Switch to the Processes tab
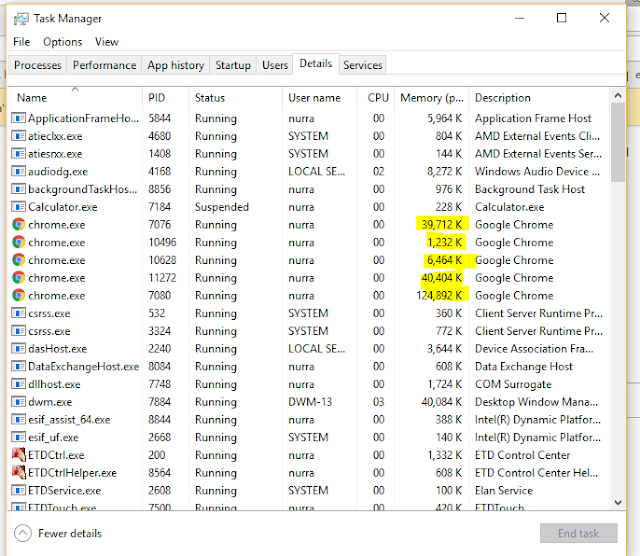This screenshot has width=640, height=556. (x=38, y=65)
